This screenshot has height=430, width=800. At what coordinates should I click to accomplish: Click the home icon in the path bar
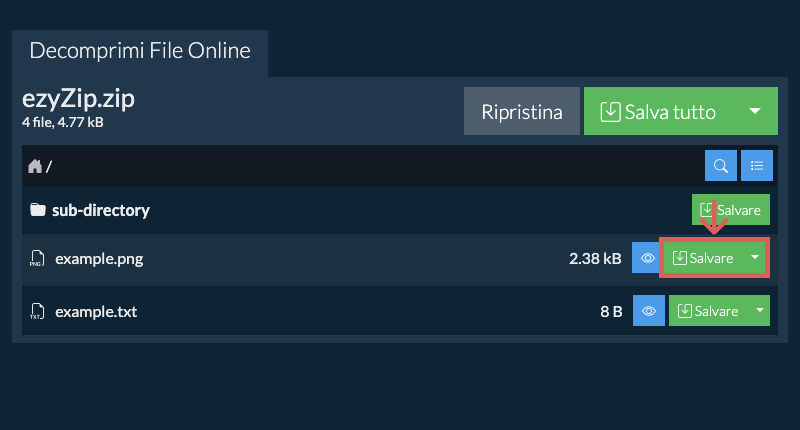click(x=35, y=166)
